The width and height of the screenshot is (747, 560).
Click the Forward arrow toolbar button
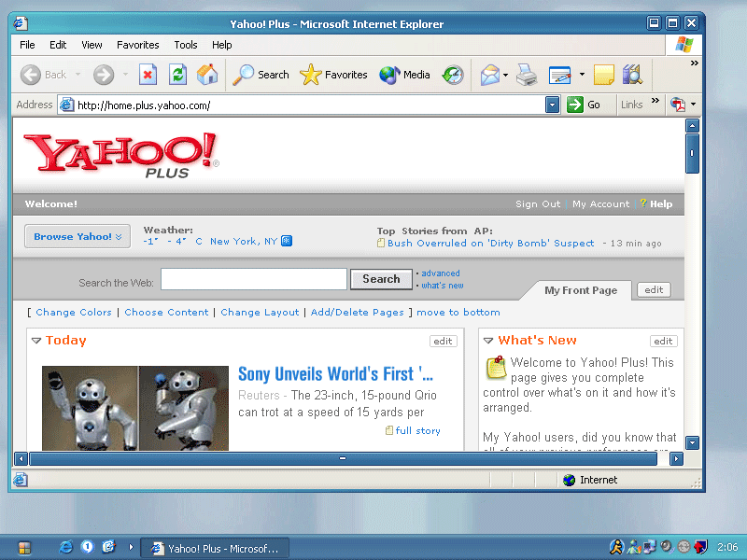coord(104,75)
